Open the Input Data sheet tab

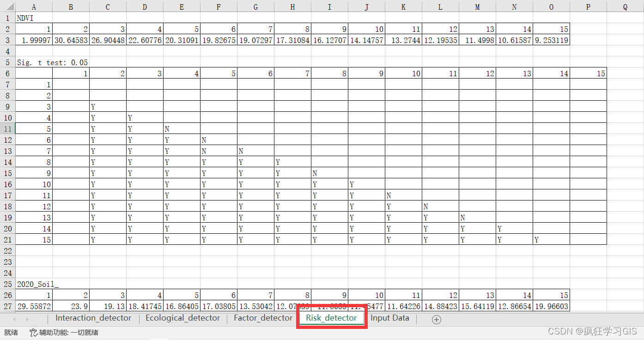[390, 318]
